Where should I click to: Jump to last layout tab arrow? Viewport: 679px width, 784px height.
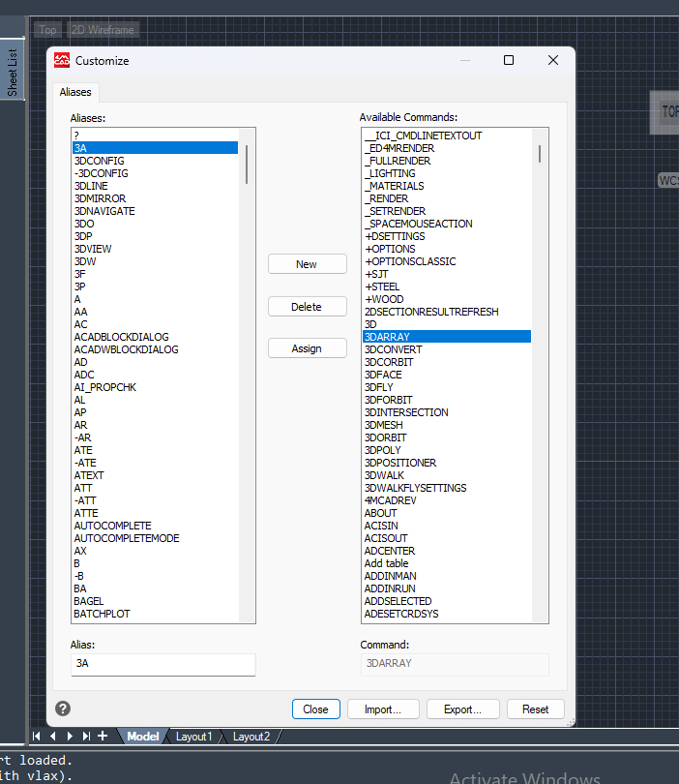[86, 737]
